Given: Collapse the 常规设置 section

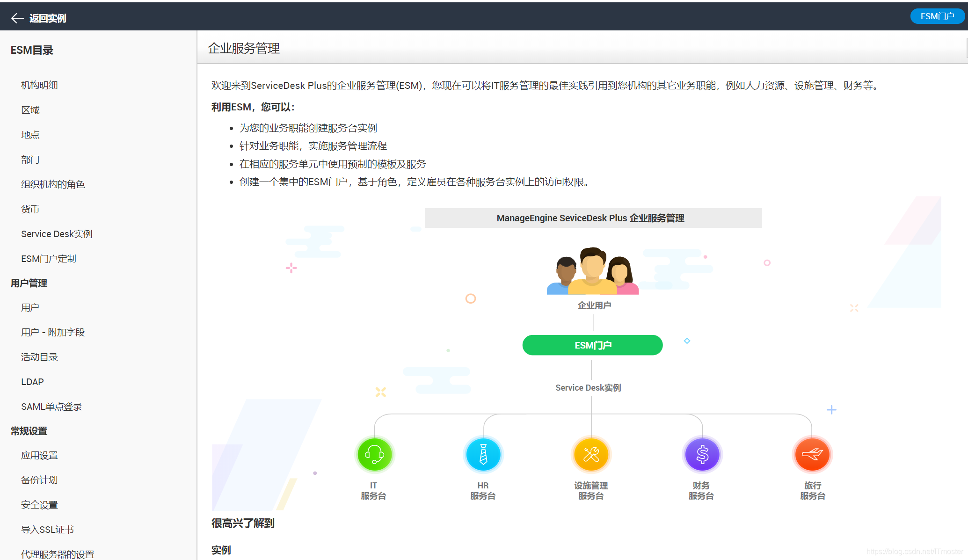Looking at the screenshot, I should click(x=29, y=430).
